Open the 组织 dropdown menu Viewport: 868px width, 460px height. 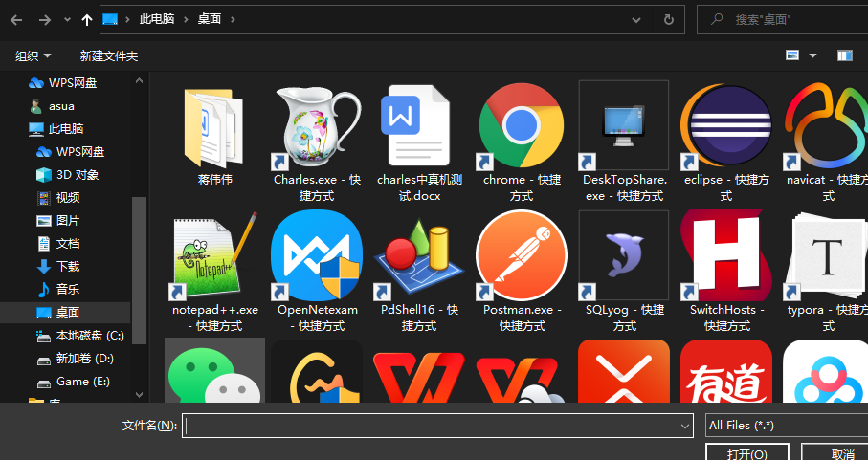(x=33, y=55)
